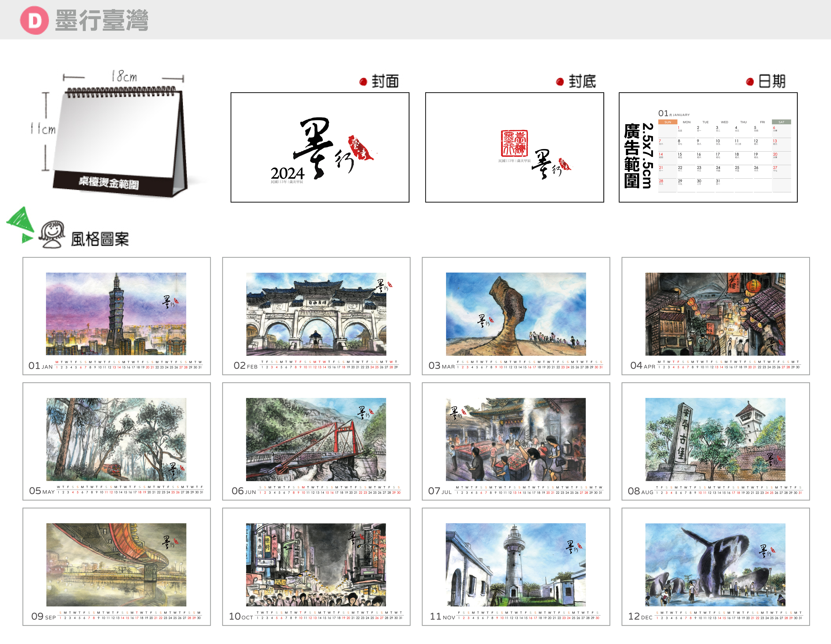
Task: Click the 墨行臺灣 title heading
Action: point(102,21)
